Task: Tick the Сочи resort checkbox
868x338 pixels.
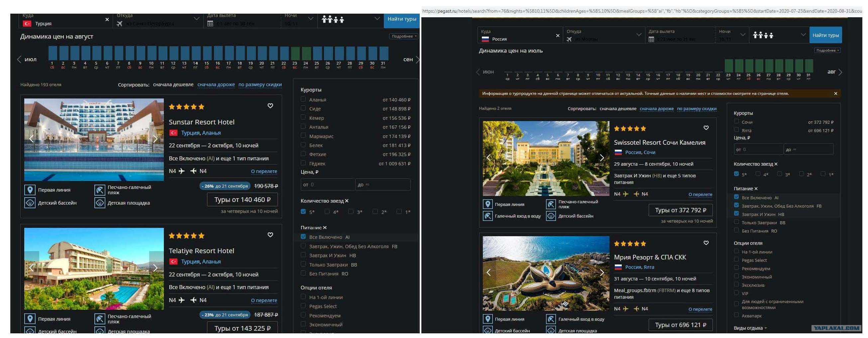Action: pos(736,121)
